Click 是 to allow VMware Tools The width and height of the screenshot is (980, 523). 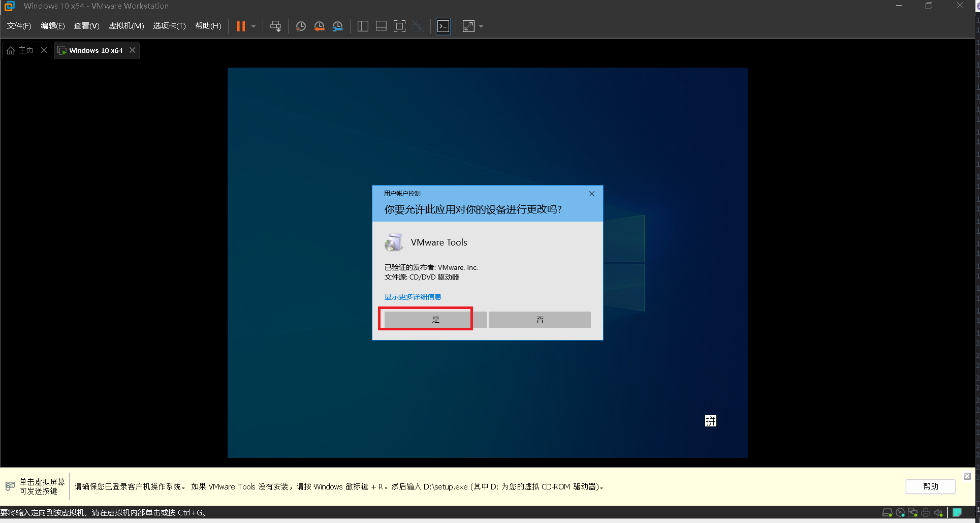coord(435,320)
